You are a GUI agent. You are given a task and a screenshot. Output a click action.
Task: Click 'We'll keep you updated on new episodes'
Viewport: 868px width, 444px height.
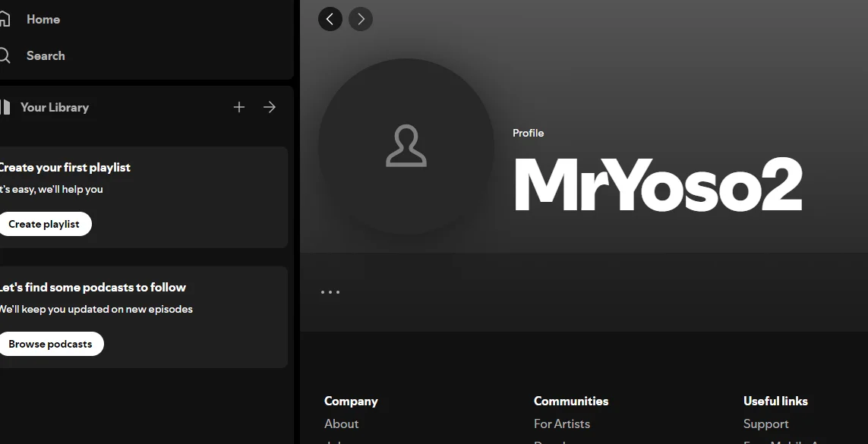[x=96, y=309]
